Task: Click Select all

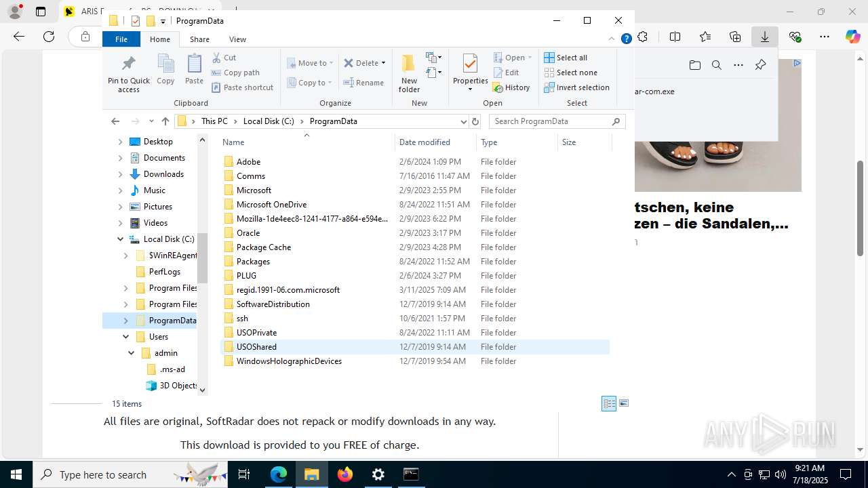Action: [x=566, y=58]
